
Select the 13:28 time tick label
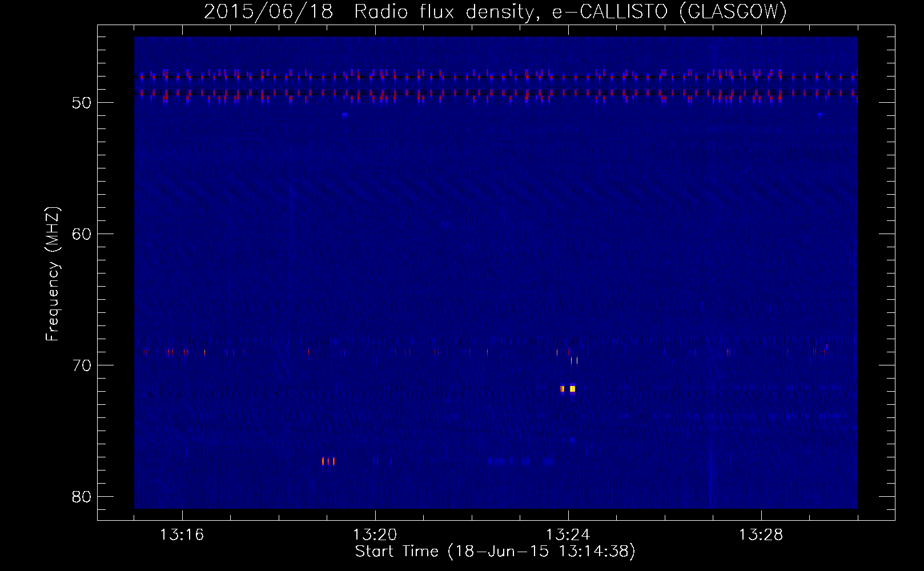[761, 535]
